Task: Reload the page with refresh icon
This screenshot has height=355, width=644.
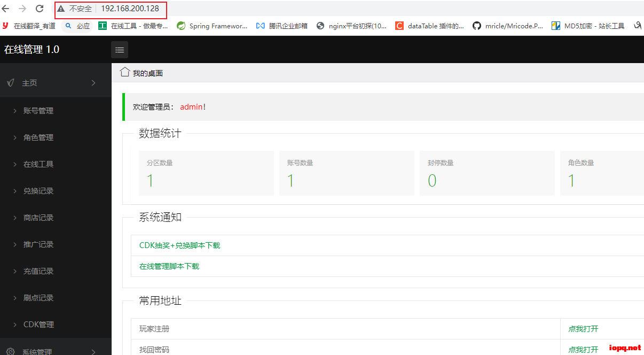Action: pyautogui.click(x=40, y=9)
